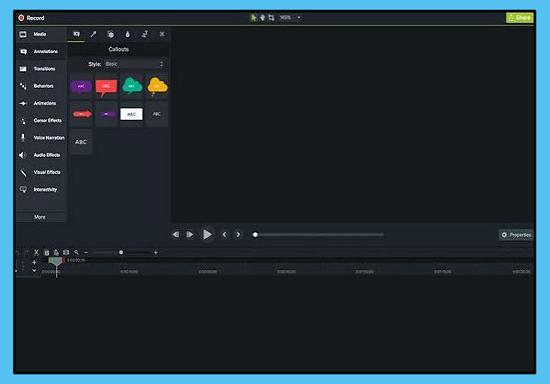
Task: Add a new track with plus icon
Action: 34,262
